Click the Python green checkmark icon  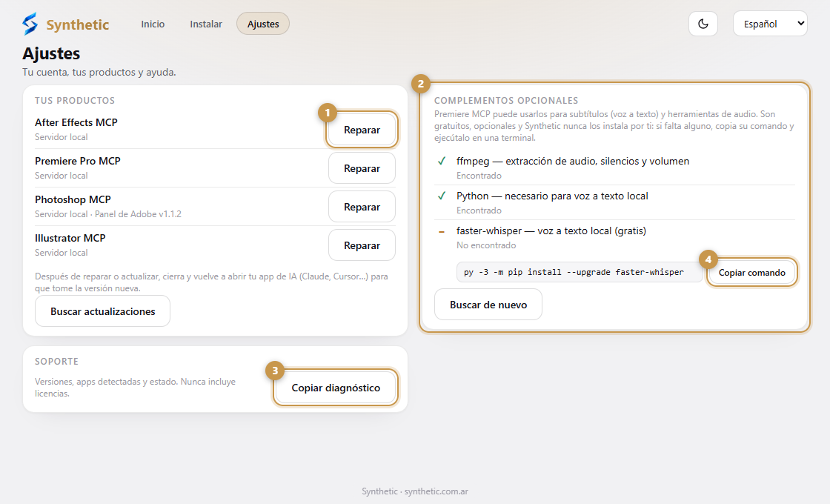coord(442,196)
